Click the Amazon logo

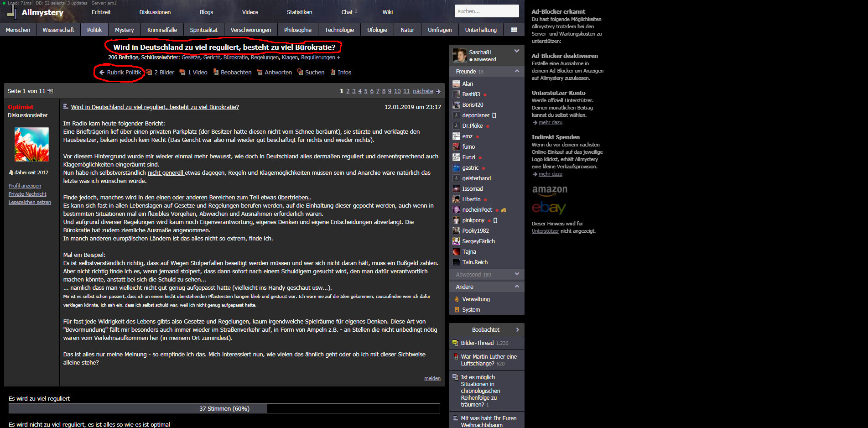(x=550, y=190)
